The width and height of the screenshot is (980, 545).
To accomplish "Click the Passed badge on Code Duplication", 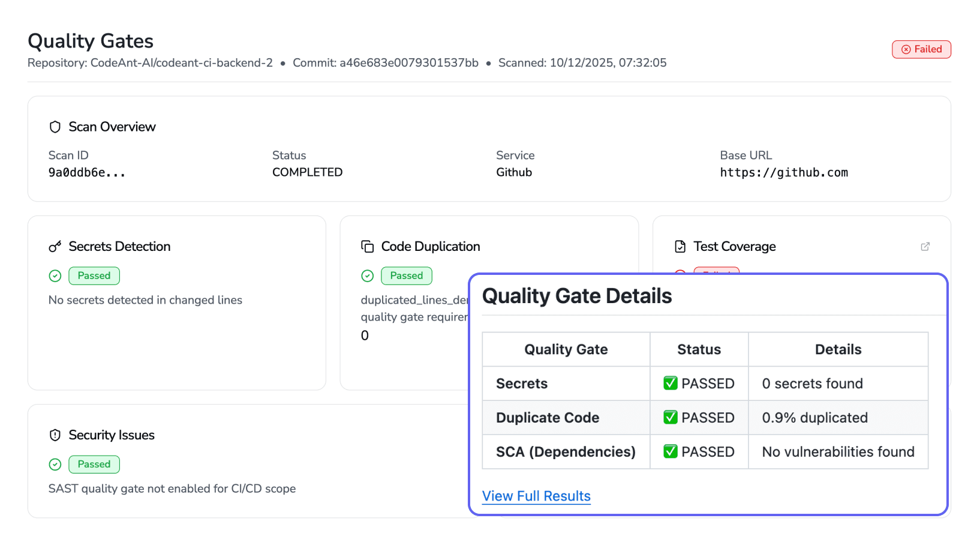I will 406,276.
